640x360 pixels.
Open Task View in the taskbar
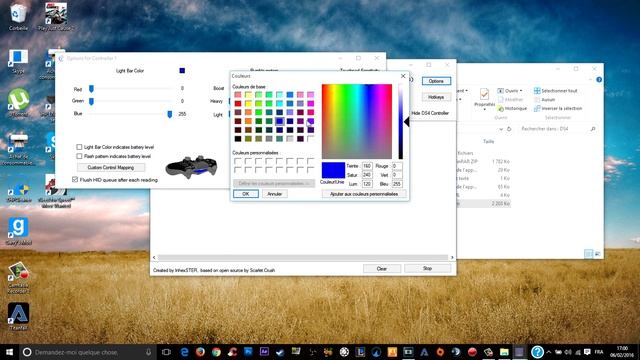[x=166, y=352]
